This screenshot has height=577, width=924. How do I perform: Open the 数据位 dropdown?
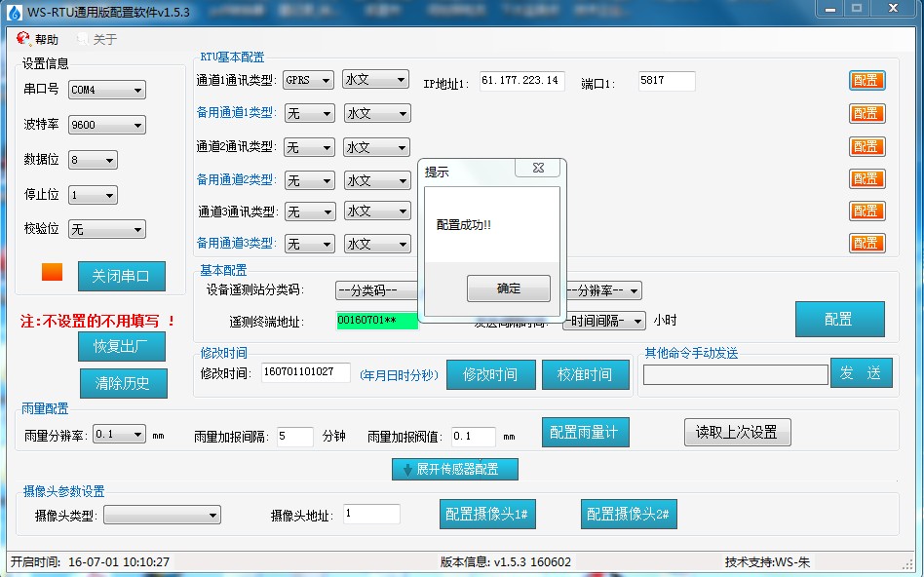point(93,160)
